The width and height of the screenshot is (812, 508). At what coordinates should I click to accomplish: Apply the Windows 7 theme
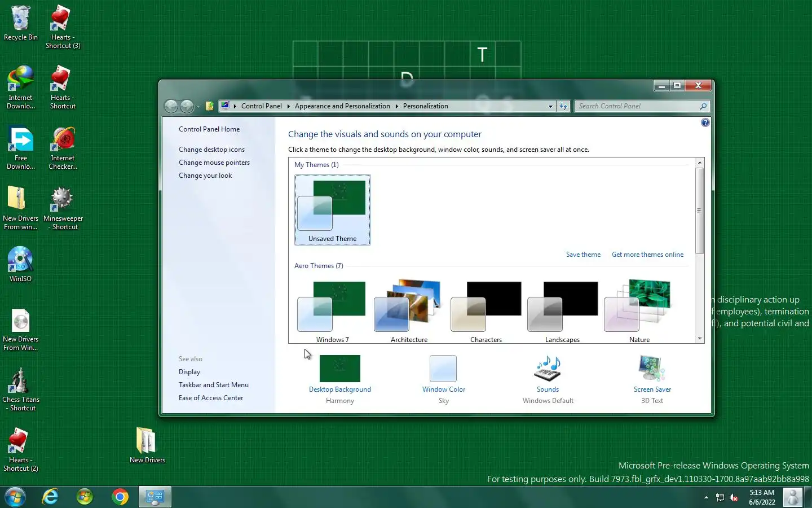[x=332, y=310]
